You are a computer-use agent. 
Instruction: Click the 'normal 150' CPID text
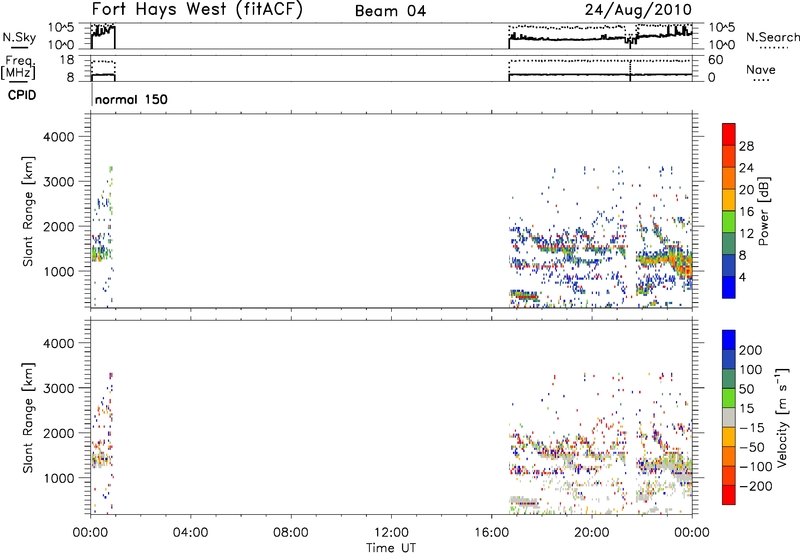click(x=131, y=99)
